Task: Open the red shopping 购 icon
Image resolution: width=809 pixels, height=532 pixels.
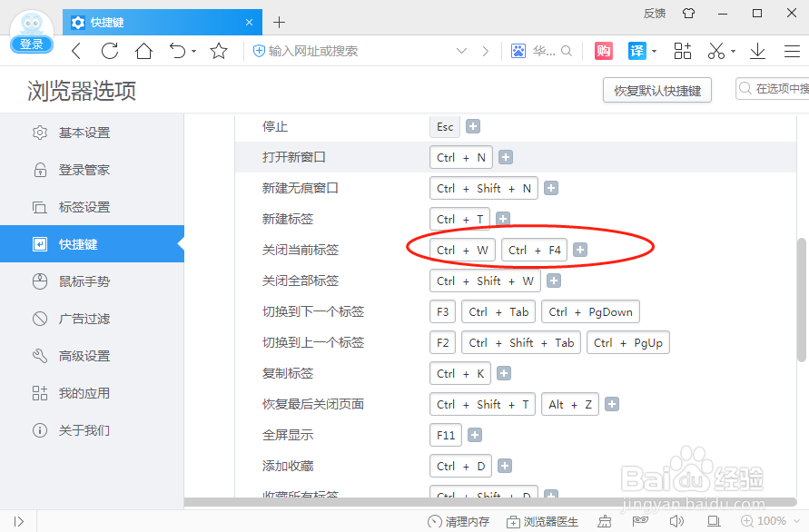Action: coord(604,51)
